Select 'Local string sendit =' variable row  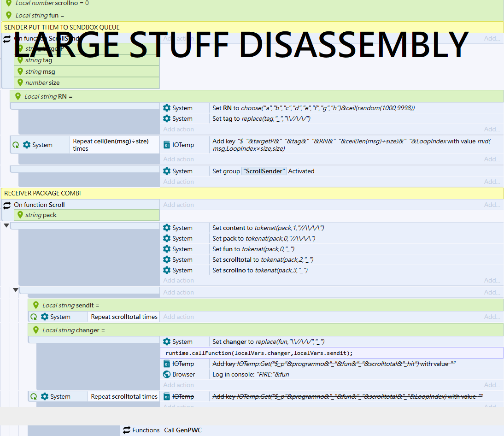point(265,305)
